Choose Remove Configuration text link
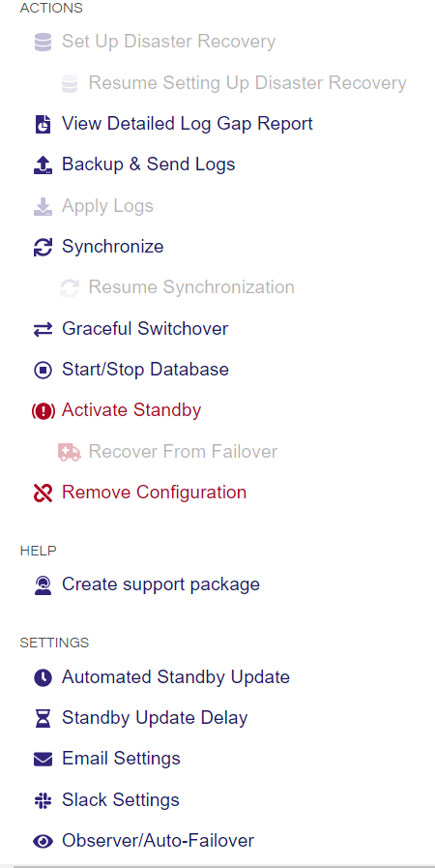 (155, 493)
